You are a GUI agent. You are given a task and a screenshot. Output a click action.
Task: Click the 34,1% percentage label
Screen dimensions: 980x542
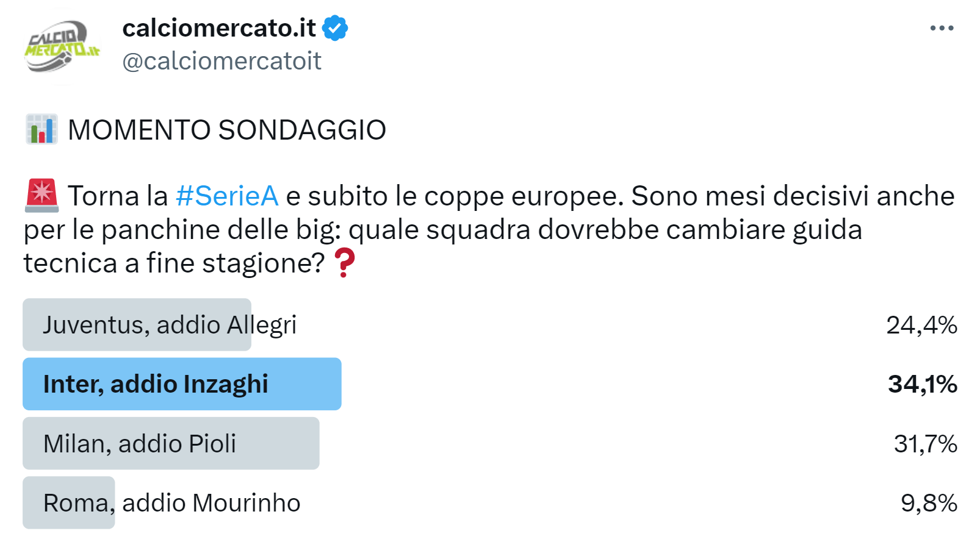923,384
